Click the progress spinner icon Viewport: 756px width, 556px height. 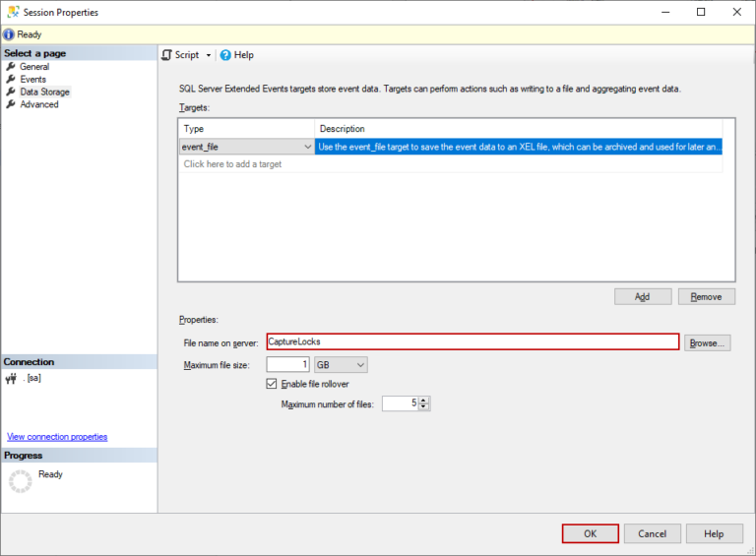pos(21,481)
